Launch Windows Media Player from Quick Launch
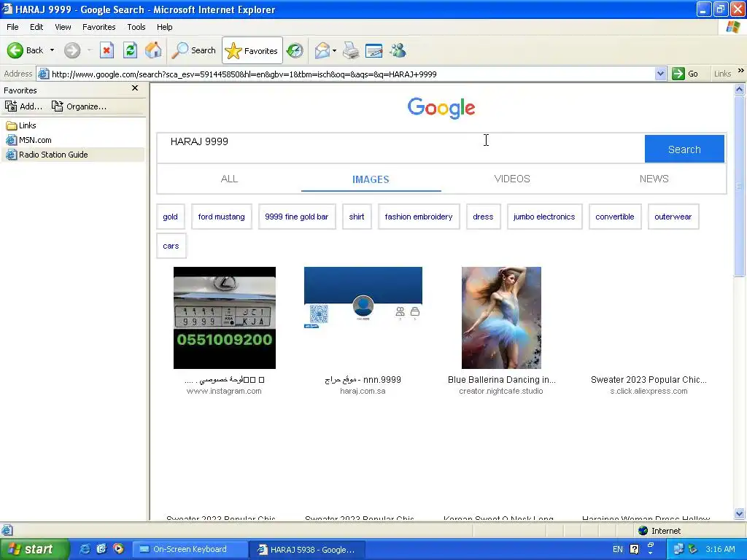This screenshot has width=747, height=560. coord(118,549)
